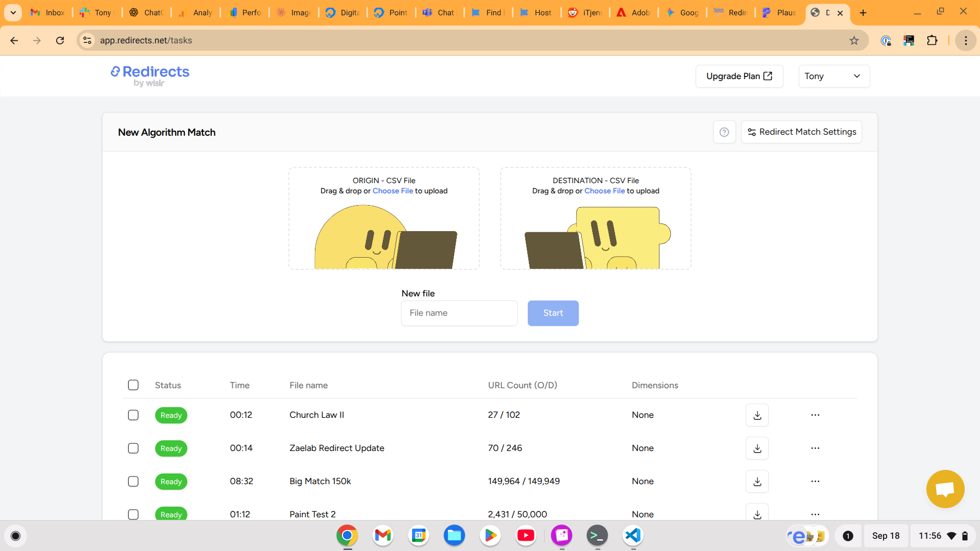Download the Church Law II file
980x551 pixels.
[x=757, y=415]
